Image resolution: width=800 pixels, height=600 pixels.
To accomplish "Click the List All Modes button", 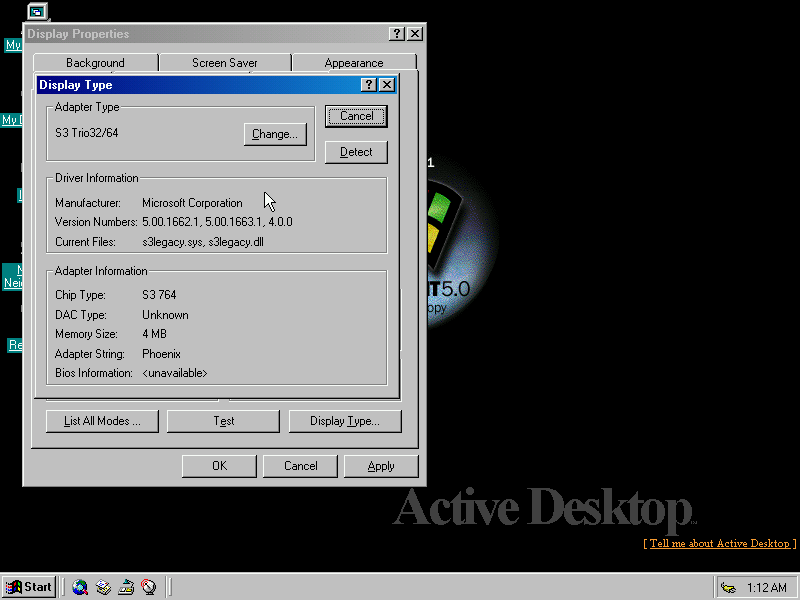I will [101, 421].
